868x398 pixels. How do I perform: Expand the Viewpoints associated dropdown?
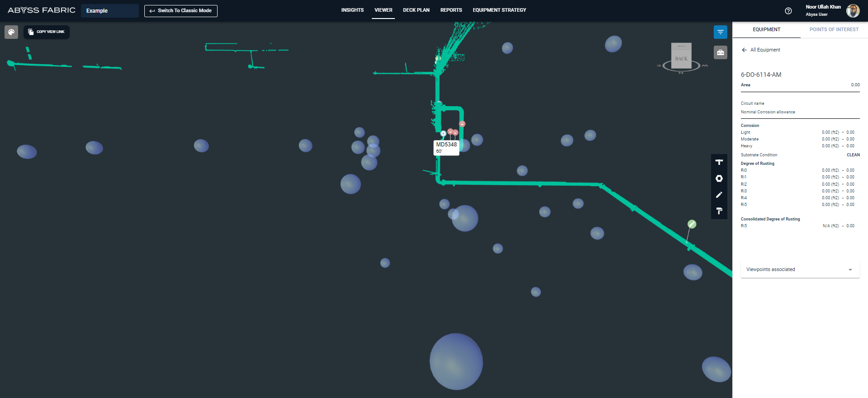(x=800, y=270)
